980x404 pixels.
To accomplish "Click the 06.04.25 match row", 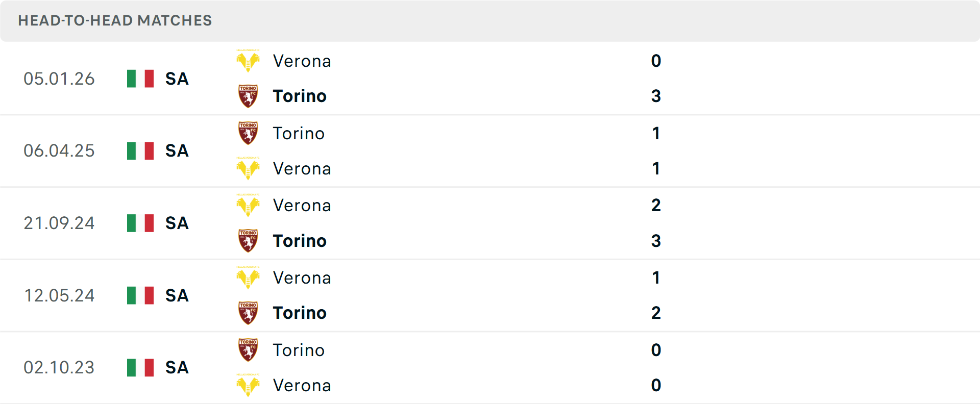I will coord(490,150).
